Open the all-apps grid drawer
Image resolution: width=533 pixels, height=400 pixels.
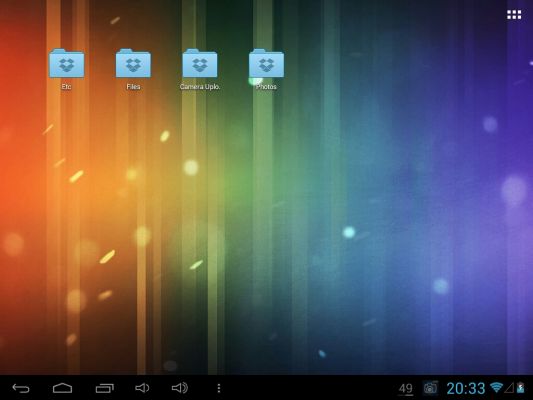click(514, 15)
